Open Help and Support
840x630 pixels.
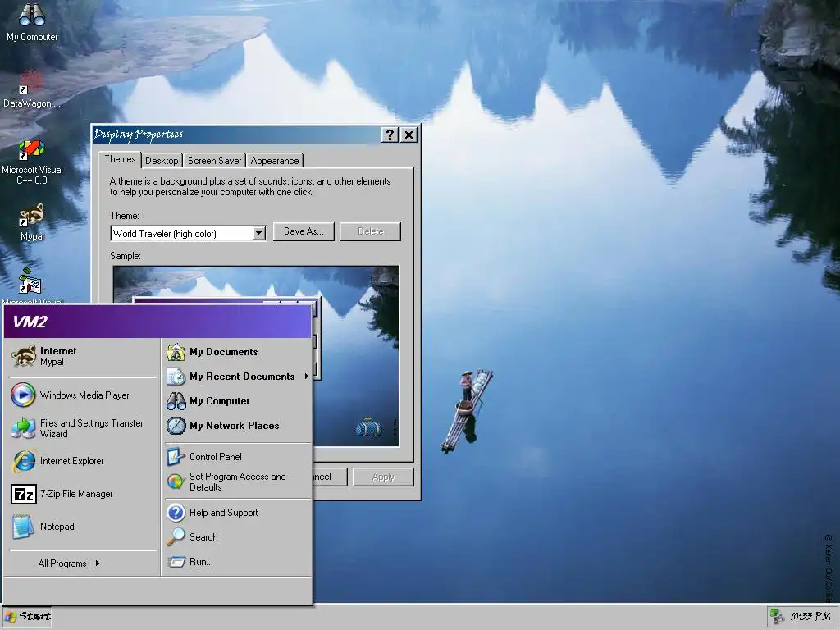tap(238, 513)
